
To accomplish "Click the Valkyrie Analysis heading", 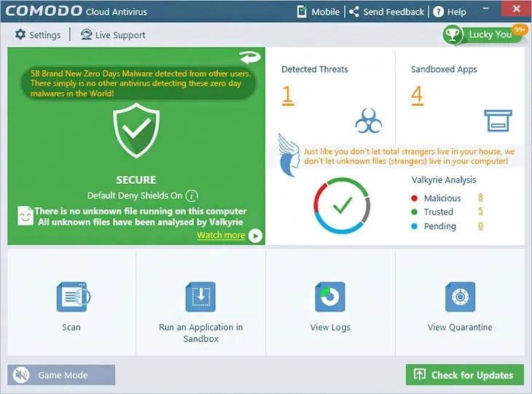I will [x=443, y=179].
